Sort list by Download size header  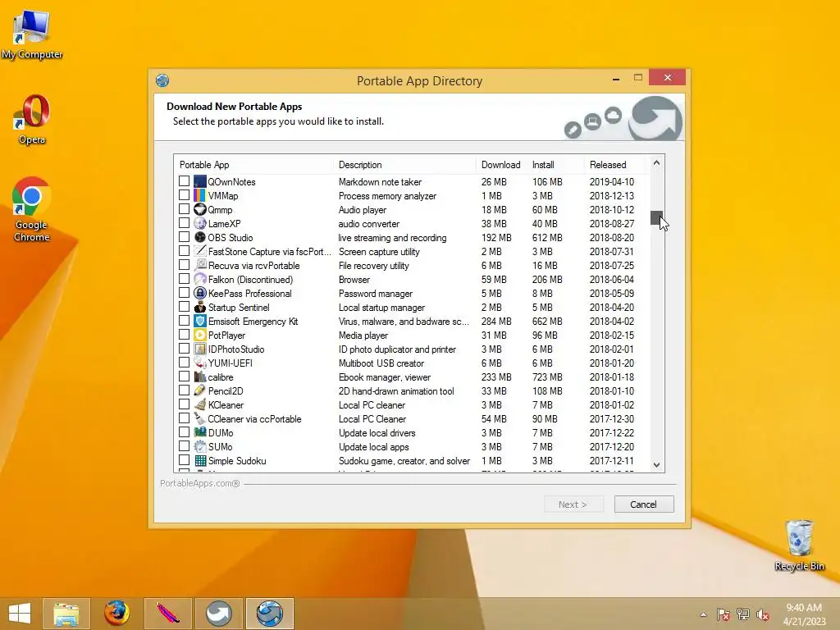point(501,164)
